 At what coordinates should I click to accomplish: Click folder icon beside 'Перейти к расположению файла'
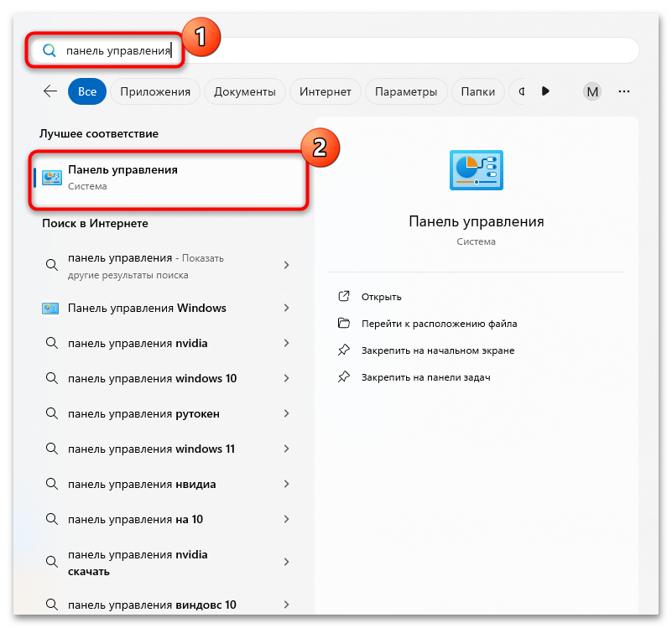[344, 323]
